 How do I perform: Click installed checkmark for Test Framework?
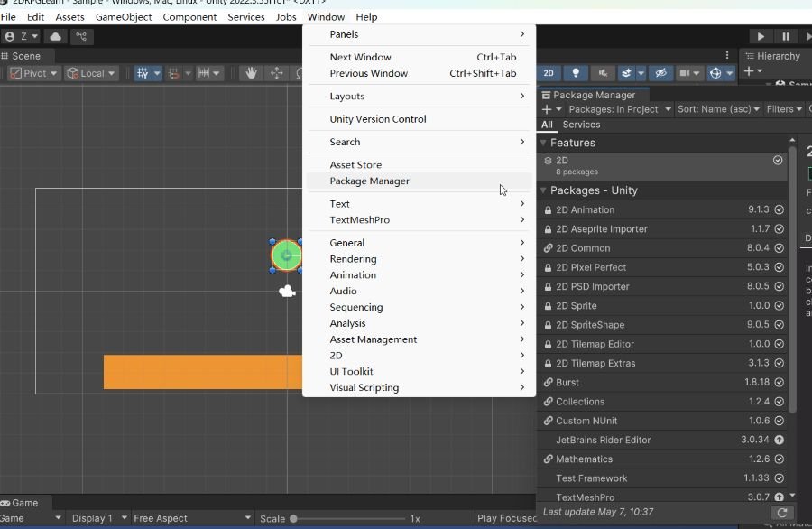tap(779, 478)
